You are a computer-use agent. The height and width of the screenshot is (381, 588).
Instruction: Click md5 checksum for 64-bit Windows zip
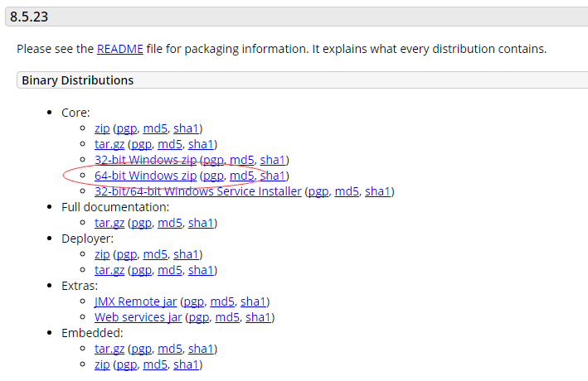(x=241, y=176)
